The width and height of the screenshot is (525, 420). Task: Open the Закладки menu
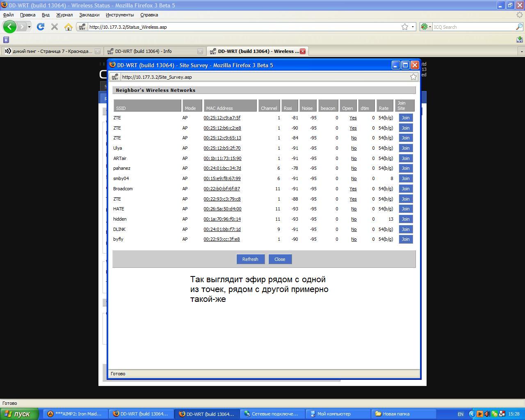pyautogui.click(x=89, y=15)
